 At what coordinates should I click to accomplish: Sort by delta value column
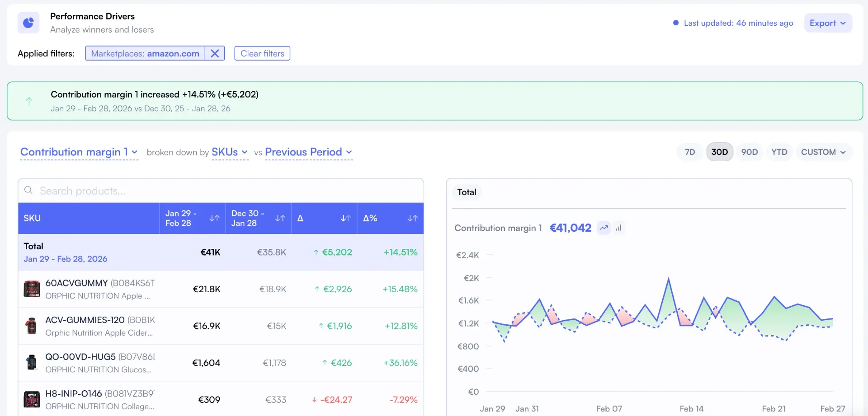click(346, 218)
